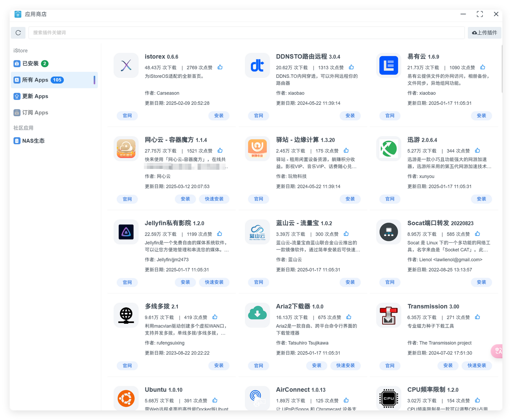Open 官网 link for DDNSTO路由远程
The height and width of the screenshot is (420, 512).
click(x=258, y=116)
